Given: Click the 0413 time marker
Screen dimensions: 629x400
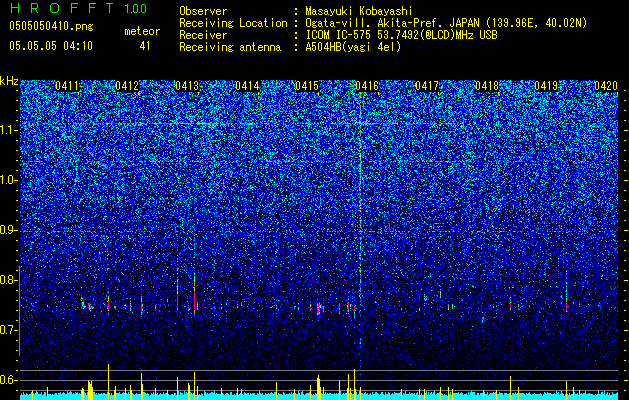Looking at the screenshot, I should pos(187,86).
